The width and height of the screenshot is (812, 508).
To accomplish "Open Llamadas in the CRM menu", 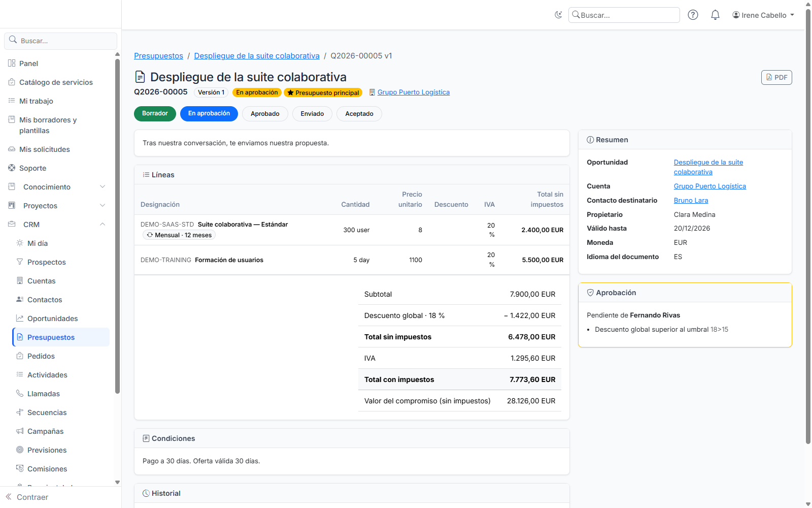I will (x=61, y=394).
